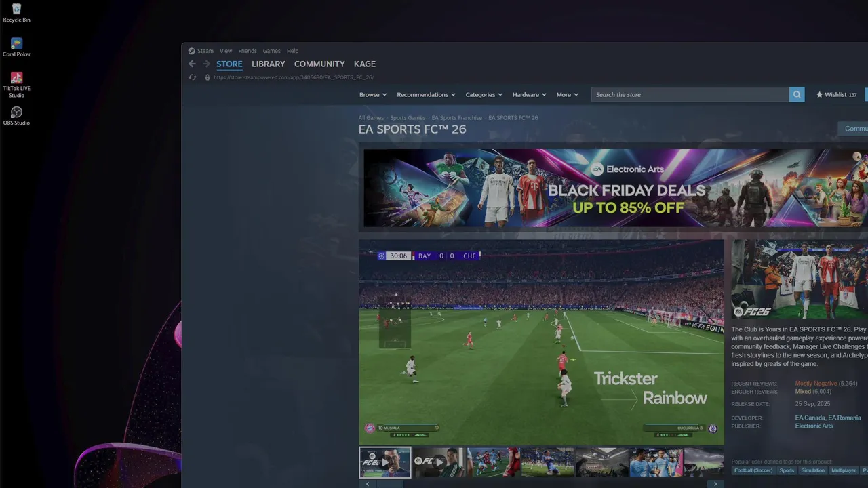868x488 pixels.
Task: Open the KAGE profile tab
Action: click(x=365, y=64)
